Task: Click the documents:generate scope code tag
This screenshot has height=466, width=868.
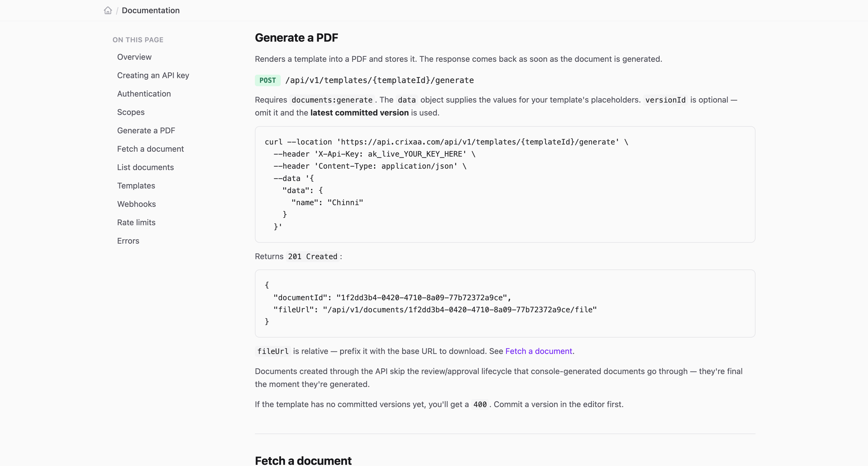Action: (332, 100)
